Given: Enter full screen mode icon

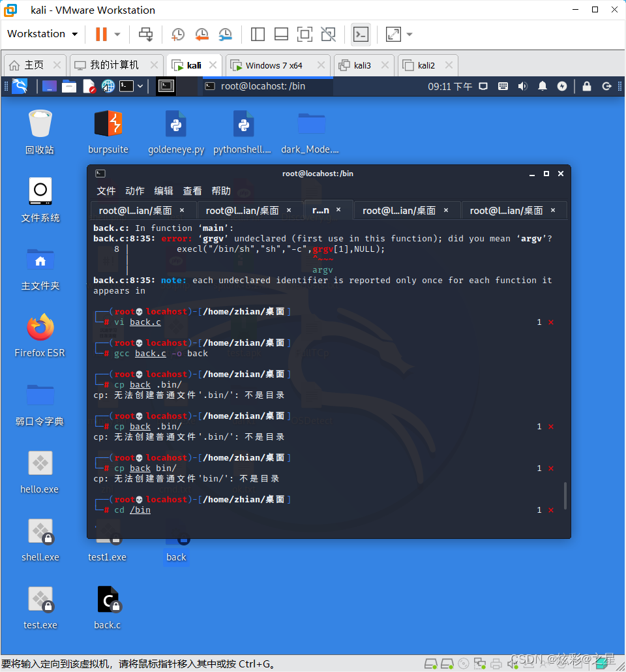Looking at the screenshot, I should tap(305, 35).
